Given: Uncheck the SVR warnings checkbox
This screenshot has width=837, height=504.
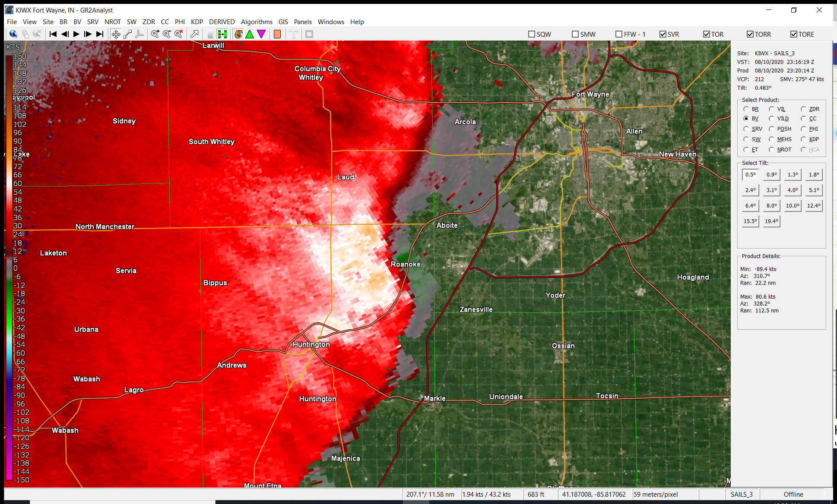Looking at the screenshot, I should (x=663, y=34).
